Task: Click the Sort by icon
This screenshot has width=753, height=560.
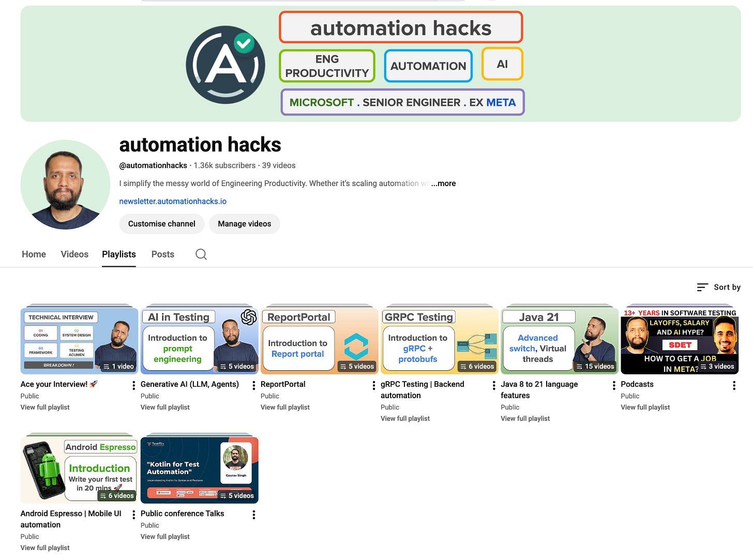Action: [x=702, y=287]
